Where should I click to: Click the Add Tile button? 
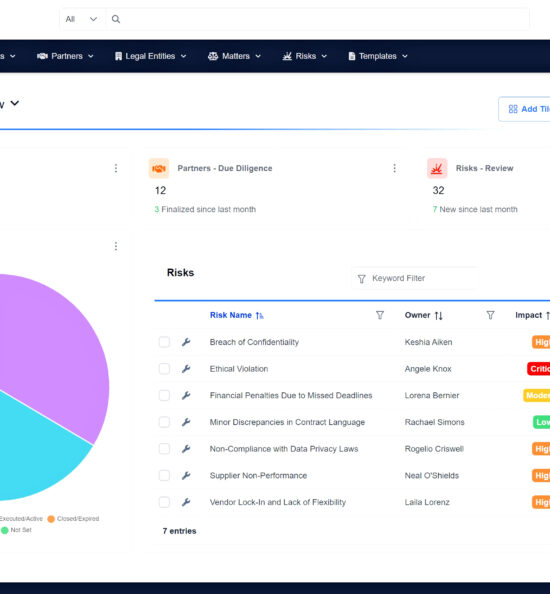point(525,109)
